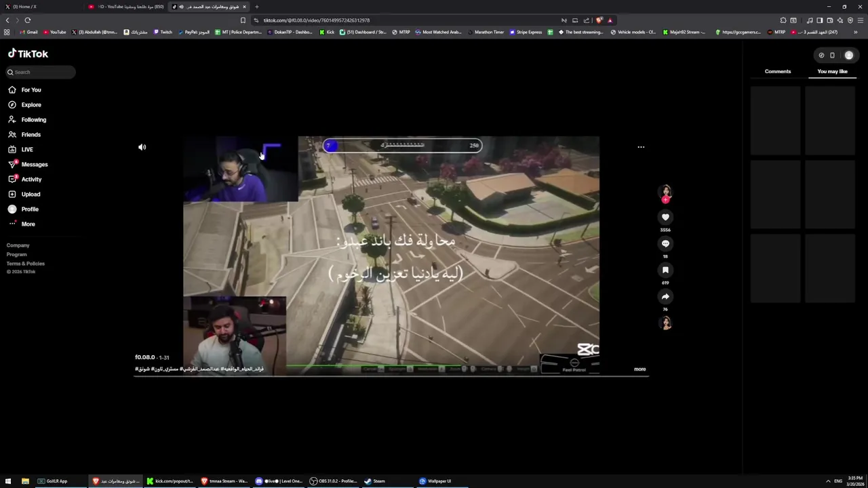Share the video using the arrow icon

click(665, 296)
